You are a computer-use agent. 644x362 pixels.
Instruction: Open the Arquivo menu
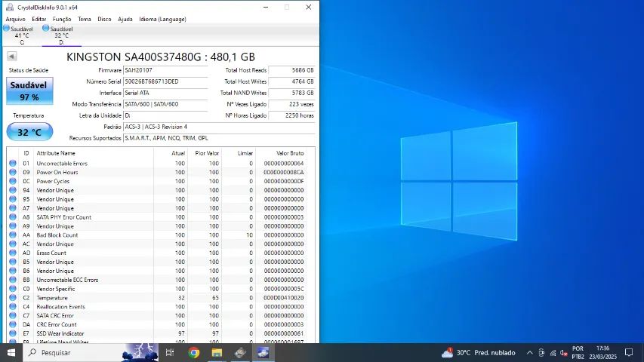coord(15,19)
